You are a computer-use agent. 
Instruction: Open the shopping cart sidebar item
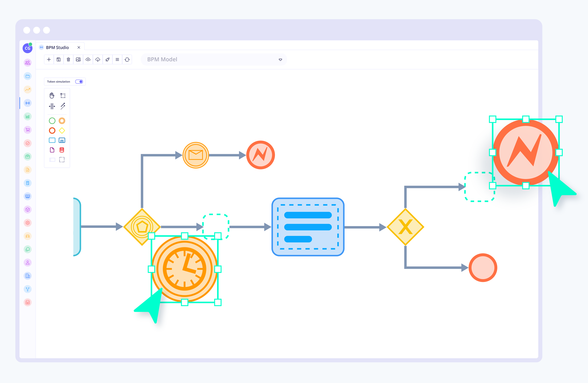pos(28,130)
